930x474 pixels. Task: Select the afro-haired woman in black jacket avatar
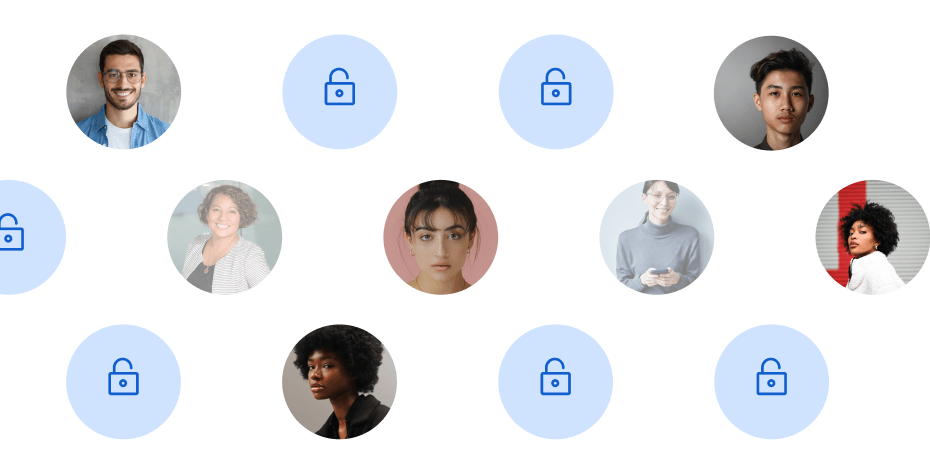339,382
